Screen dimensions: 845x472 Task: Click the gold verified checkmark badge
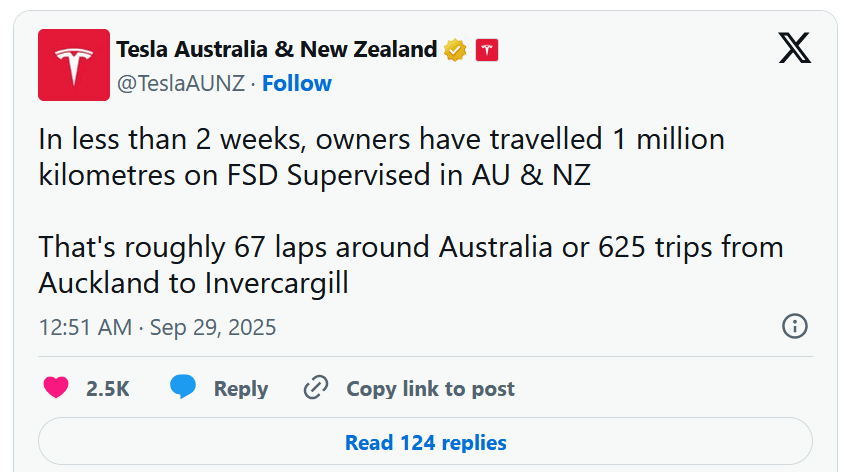click(x=456, y=49)
